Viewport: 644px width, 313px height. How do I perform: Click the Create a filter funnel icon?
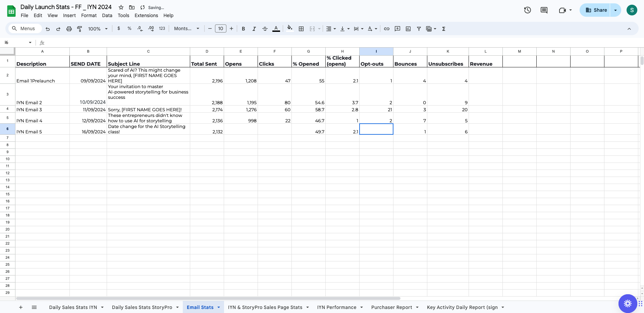pyautogui.click(x=419, y=29)
